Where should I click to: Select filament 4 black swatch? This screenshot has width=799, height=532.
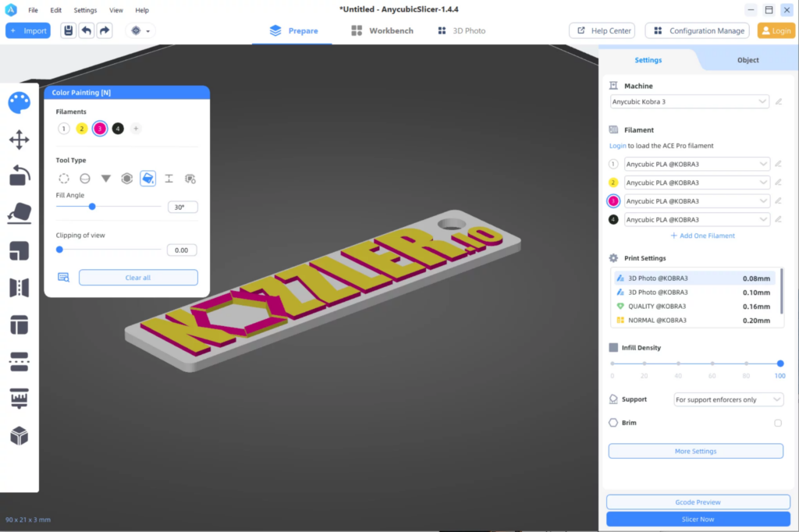pos(118,129)
